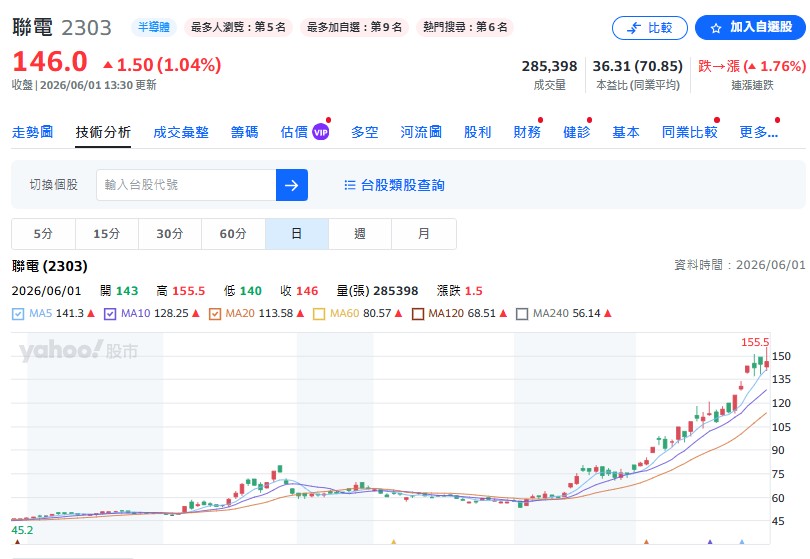Switch to 走勢圖 tab

[33, 132]
